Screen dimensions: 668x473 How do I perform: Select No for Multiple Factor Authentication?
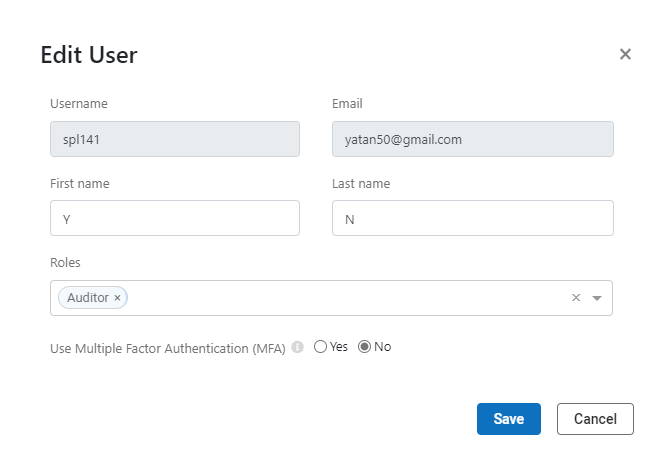coord(364,347)
